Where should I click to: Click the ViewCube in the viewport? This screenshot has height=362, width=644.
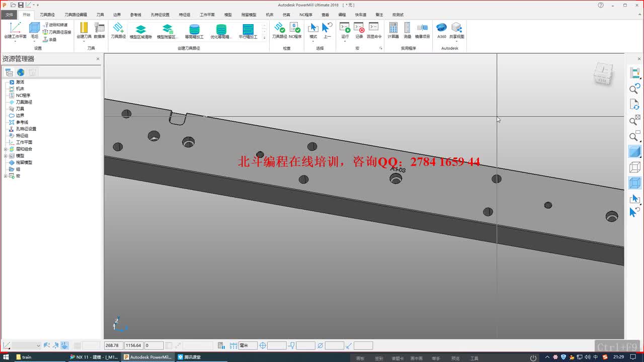click(603, 73)
